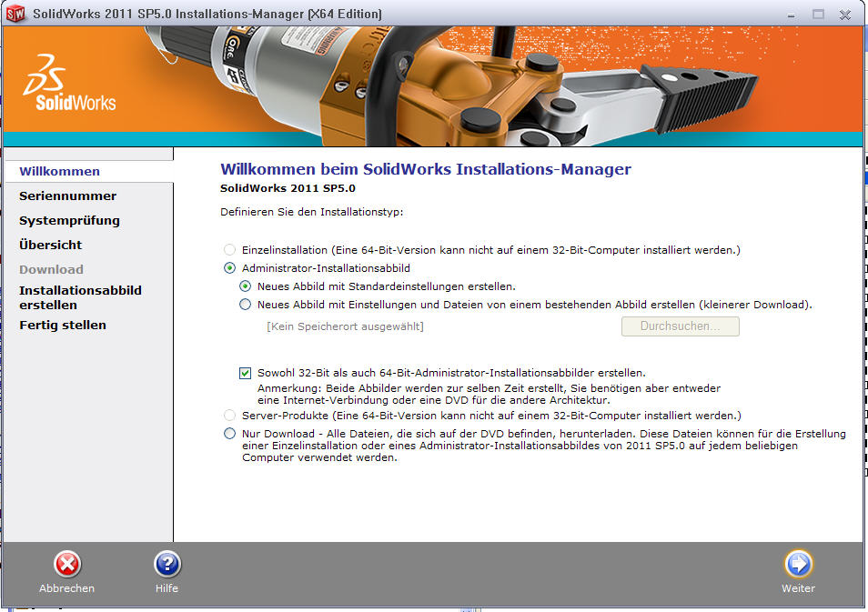
Task: Click the [Kein Speicherort ausgewählt] path field
Action: coord(346,326)
